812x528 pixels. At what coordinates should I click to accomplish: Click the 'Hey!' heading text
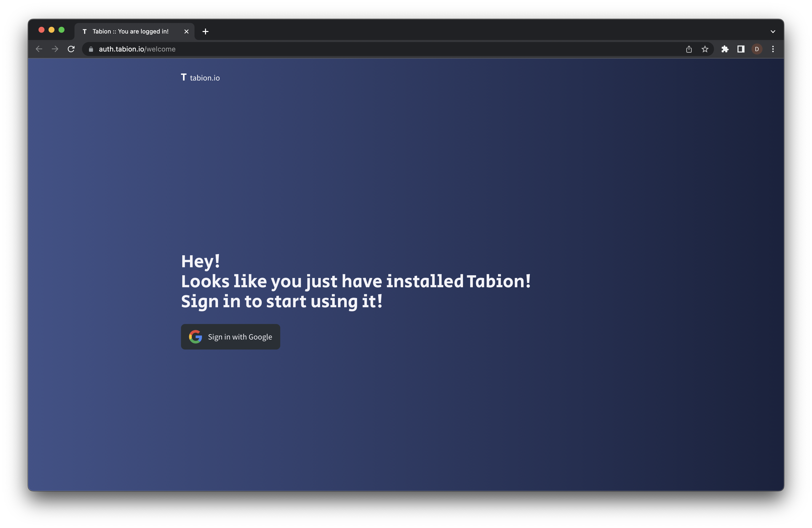click(200, 261)
